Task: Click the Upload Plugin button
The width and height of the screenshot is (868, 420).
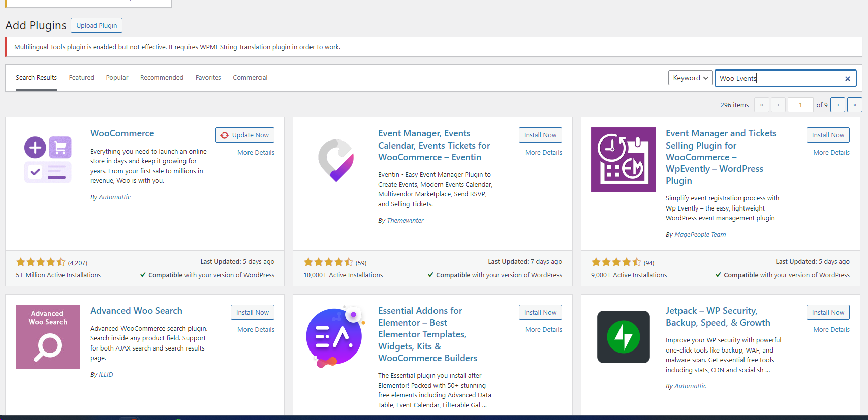Action: point(97,25)
